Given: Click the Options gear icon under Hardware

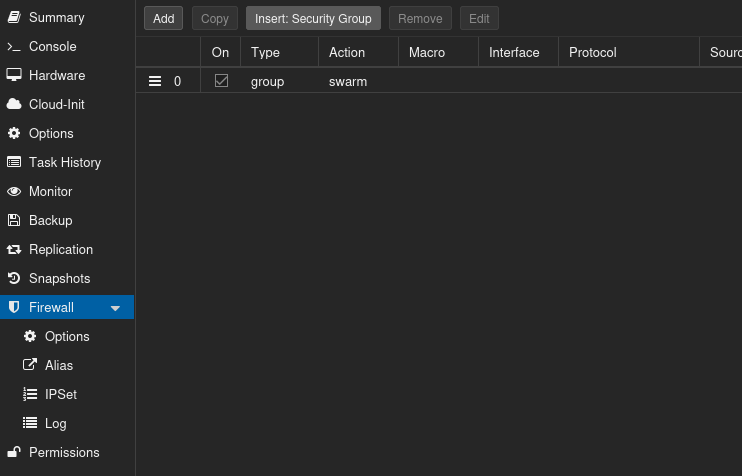Looking at the screenshot, I should pos(14,134).
